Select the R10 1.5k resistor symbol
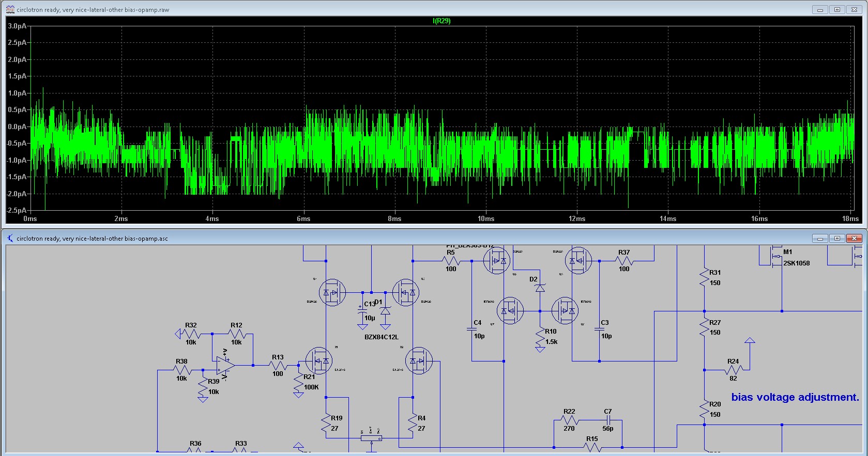This screenshot has width=868, height=456. 540,337
